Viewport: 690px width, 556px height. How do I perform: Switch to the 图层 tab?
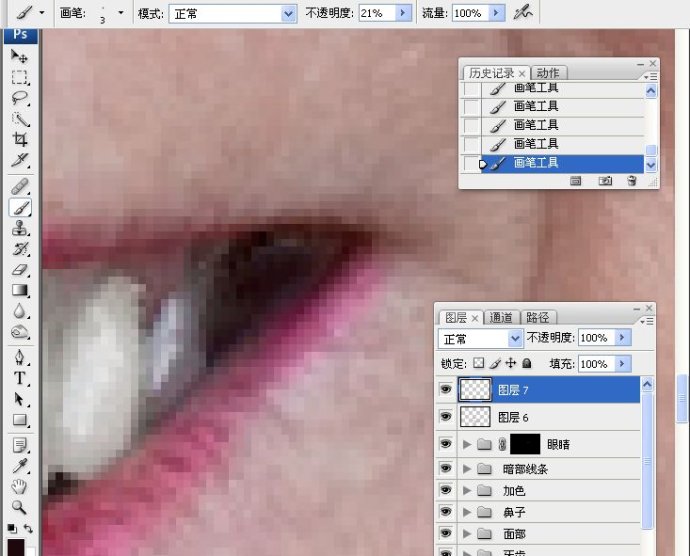[x=456, y=317]
